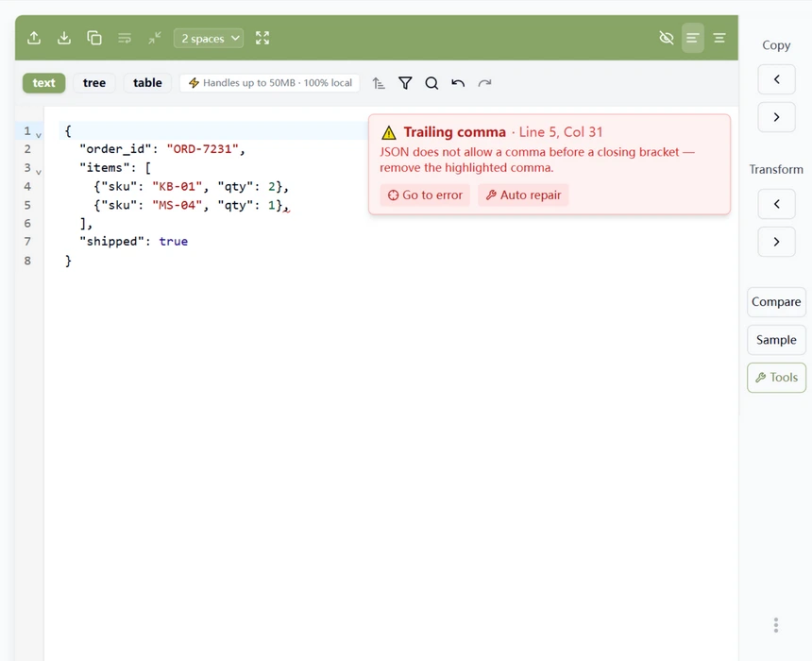This screenshot has width=812, height=661.
Task: Toggle the crossed-out eye visibility icon
Action: pyautogui.click(x=667, y=38)
